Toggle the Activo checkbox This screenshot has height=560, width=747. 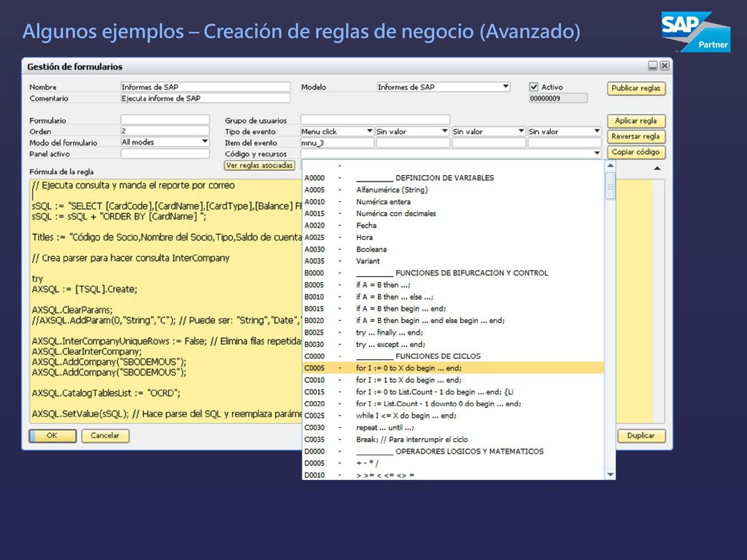534,87
